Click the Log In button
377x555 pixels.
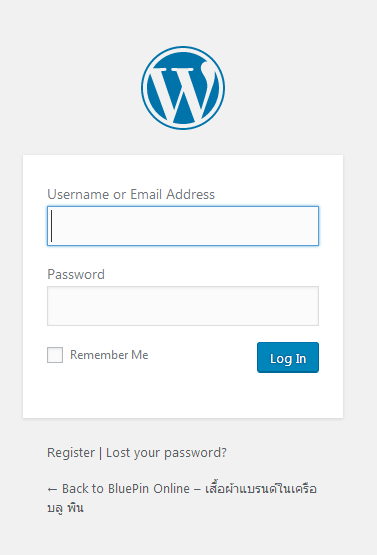[x=288, y=357]
